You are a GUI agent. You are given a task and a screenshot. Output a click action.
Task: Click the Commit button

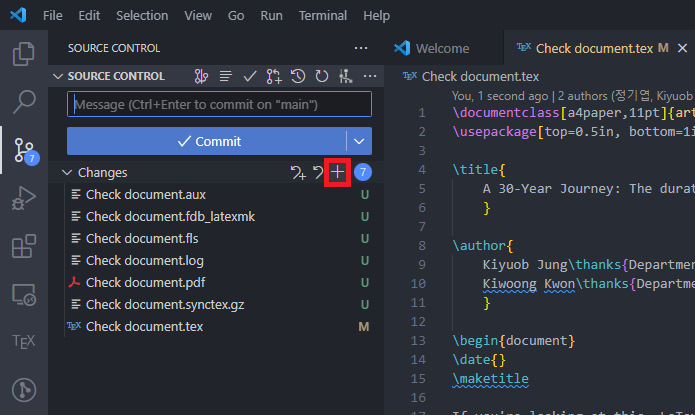coord(207,141)
